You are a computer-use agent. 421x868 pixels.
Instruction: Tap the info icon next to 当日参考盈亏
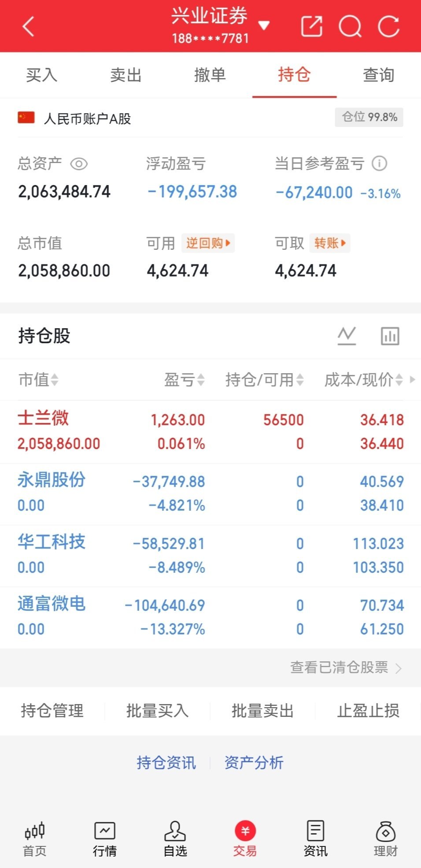tap(379, 163)
